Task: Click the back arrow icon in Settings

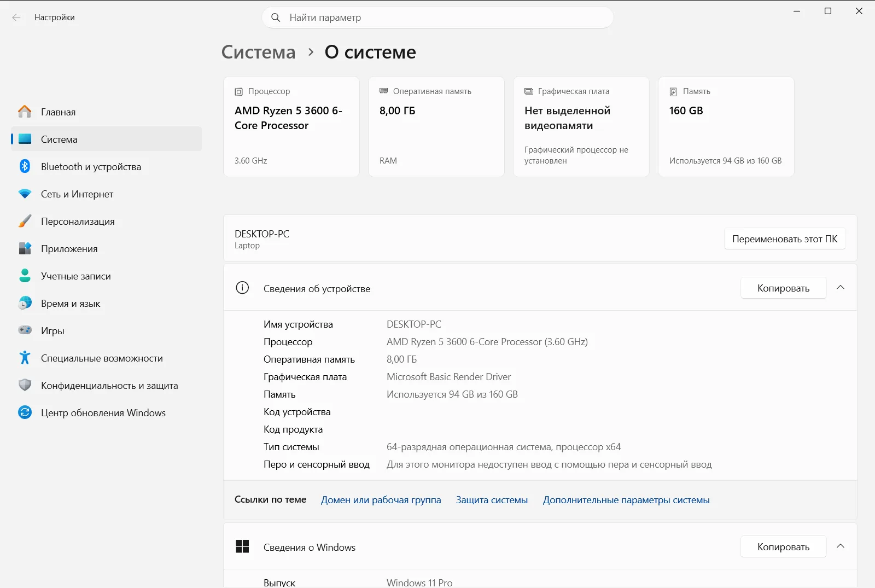Action: click(16, 18)
